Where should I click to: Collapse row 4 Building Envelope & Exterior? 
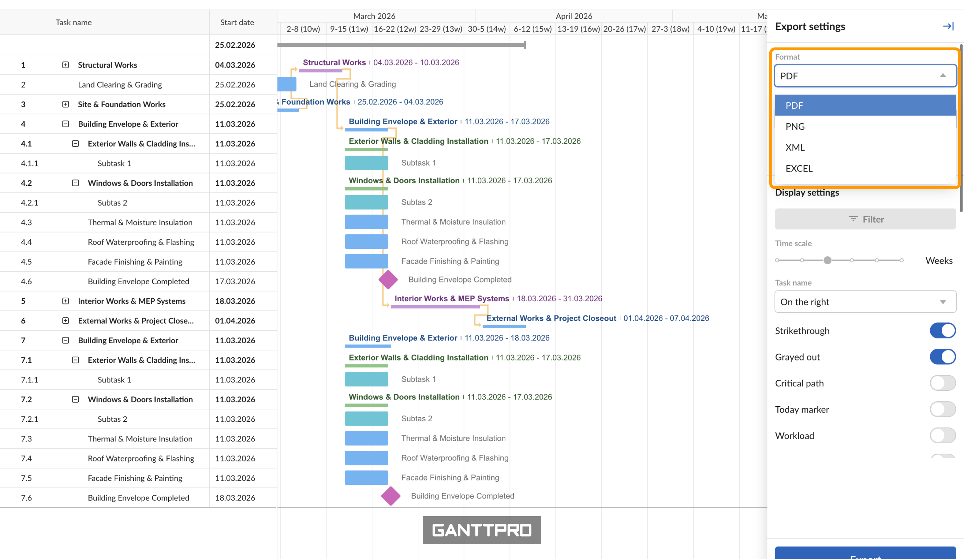pos(65,124)
